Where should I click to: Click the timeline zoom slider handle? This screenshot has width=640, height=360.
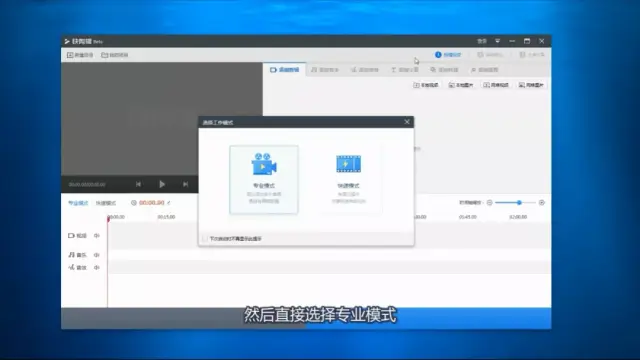(x=519, y=202)
